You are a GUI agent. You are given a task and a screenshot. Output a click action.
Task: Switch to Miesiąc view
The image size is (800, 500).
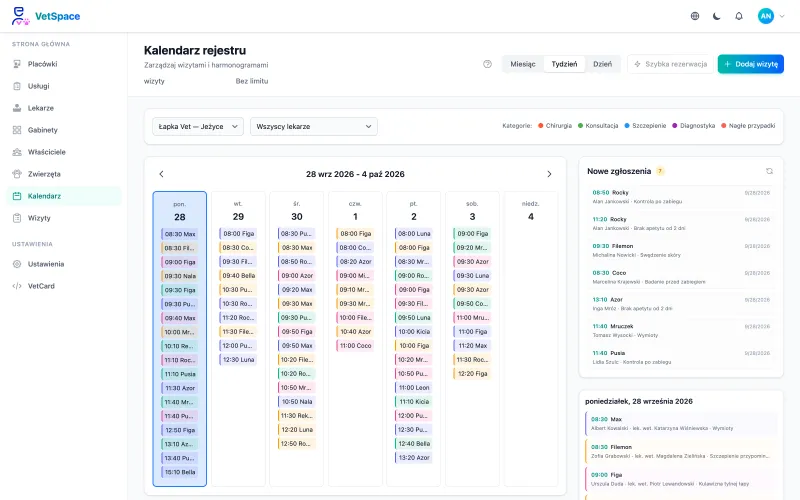click(x=523, y=64)
